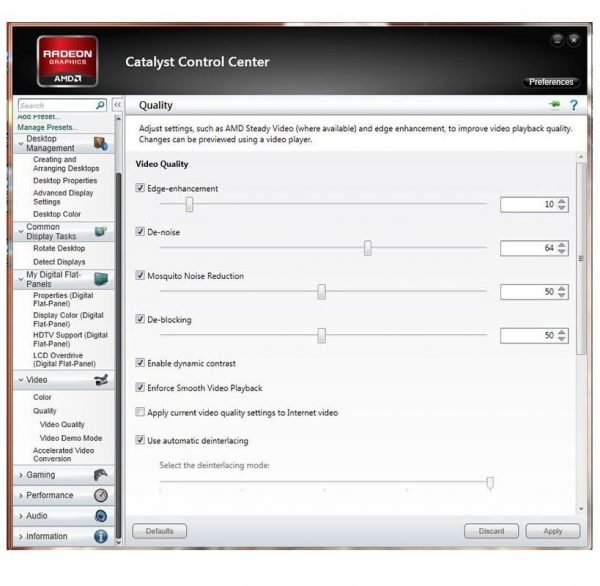Collapse the Video section chevron
The image size is (600, 586).
click(x=21, y=380)
